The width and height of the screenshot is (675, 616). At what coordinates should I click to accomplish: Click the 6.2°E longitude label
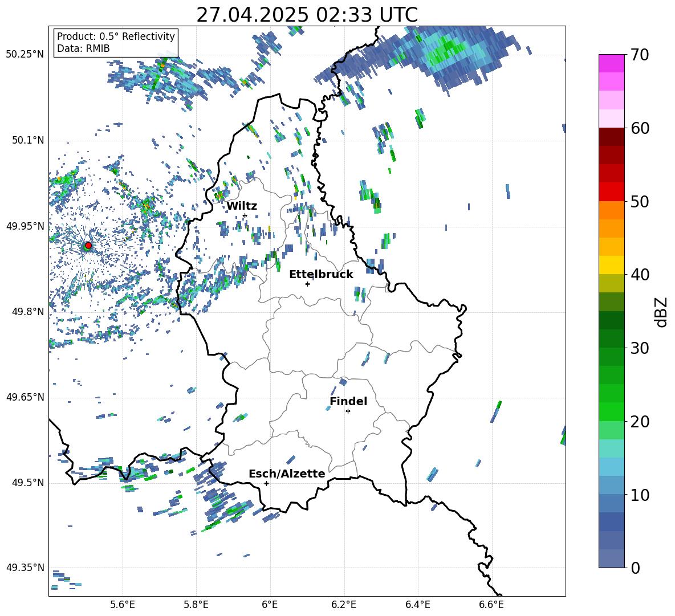(344, 605)
